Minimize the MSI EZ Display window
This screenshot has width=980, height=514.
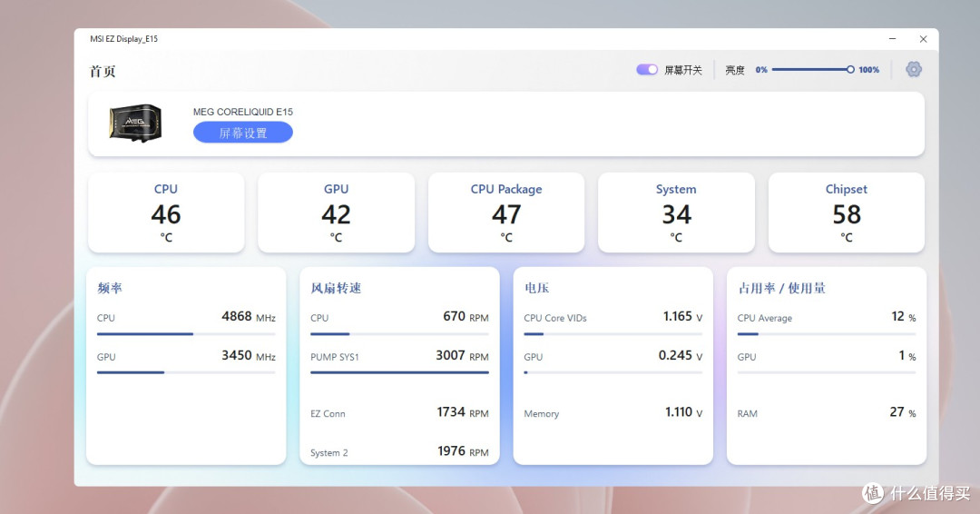pyautogui.click(x=893, y=39)
